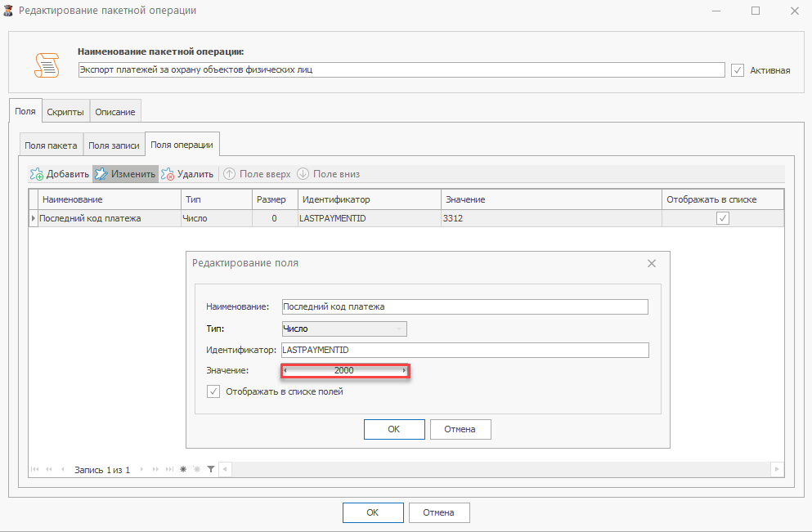Click Отмена at bottom of main window
The width and height of the screenshot is (812, 532).
438,512
